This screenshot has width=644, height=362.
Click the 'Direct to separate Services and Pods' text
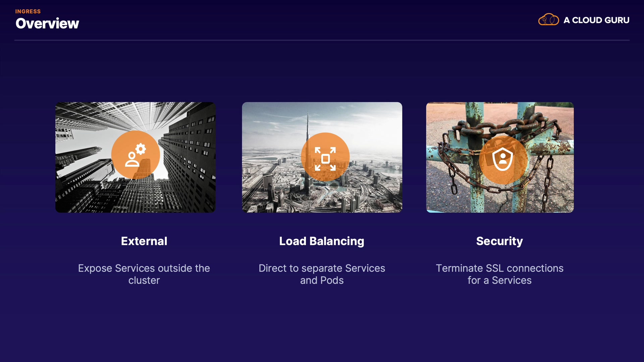point(322,274)
